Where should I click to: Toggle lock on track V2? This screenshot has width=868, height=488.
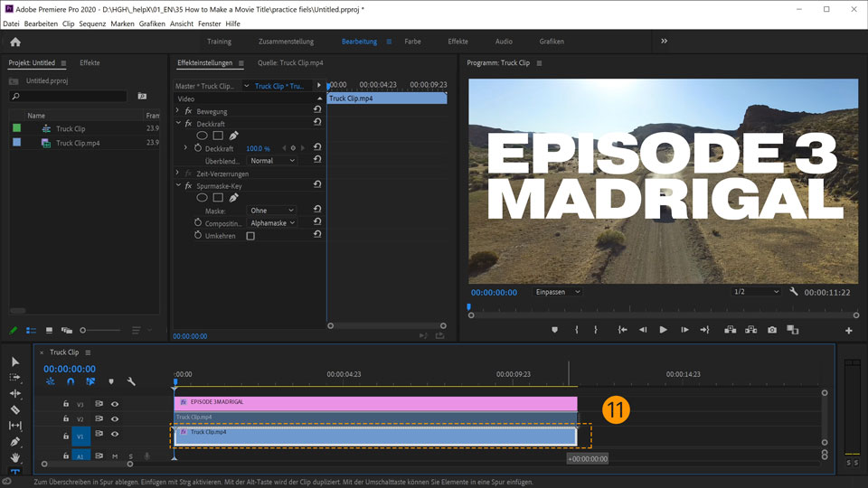[66, 419]
